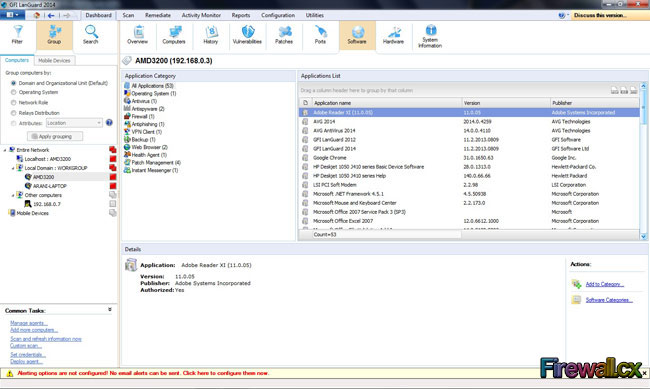The height and width of the screenshot is (389, 650).
Task: Click the back arrow in title toolbar
Action: 51,15
